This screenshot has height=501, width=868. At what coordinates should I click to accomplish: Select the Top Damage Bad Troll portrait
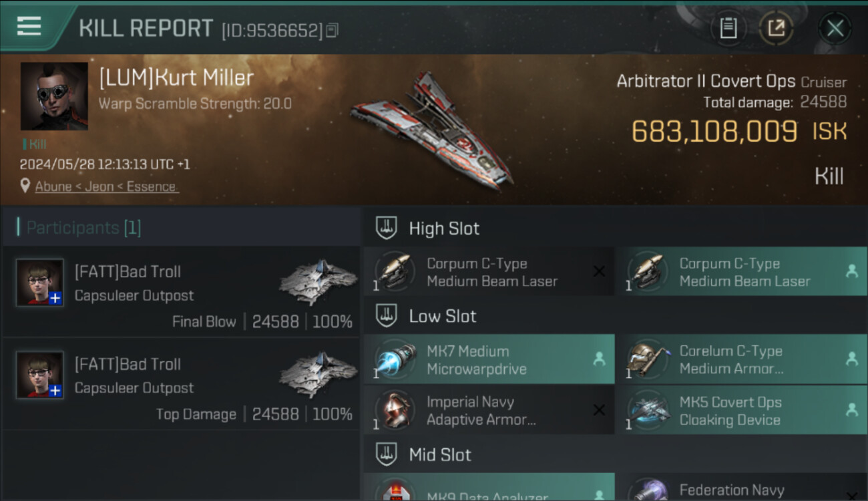40,375
